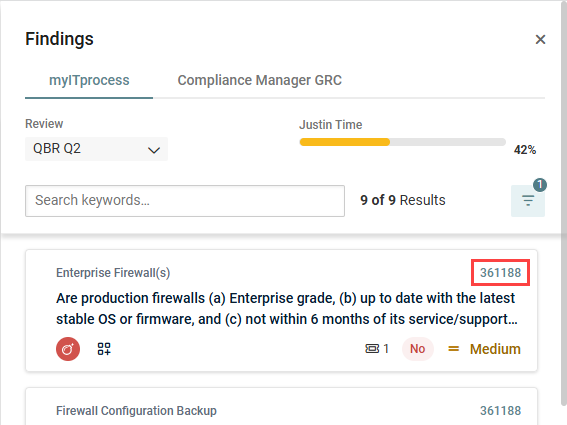The image size is (567, 425).
Task: Close the Findings panel with X
Action: point(540,39)
